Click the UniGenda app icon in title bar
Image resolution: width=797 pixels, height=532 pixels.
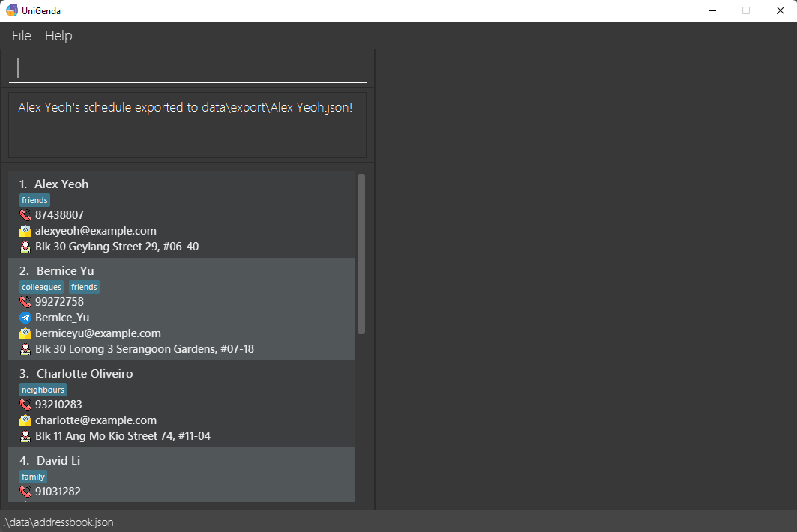point(12,10)
